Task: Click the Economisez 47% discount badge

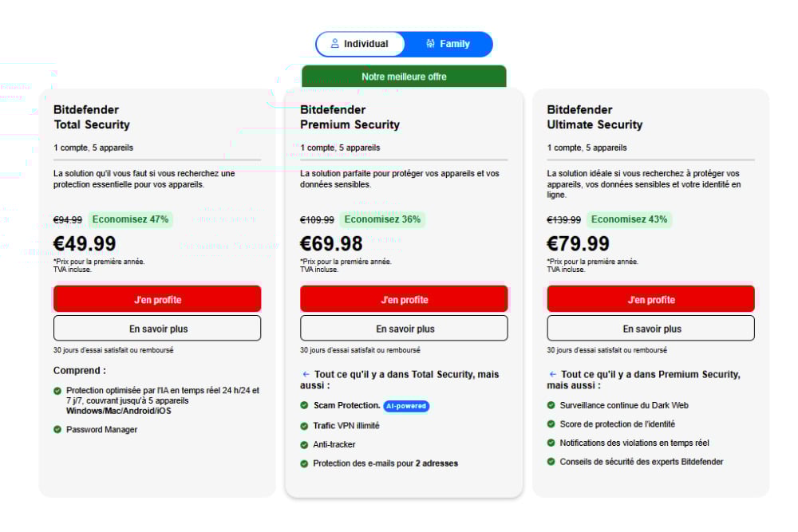Action: pyautogui.click(x=130, y=219)
